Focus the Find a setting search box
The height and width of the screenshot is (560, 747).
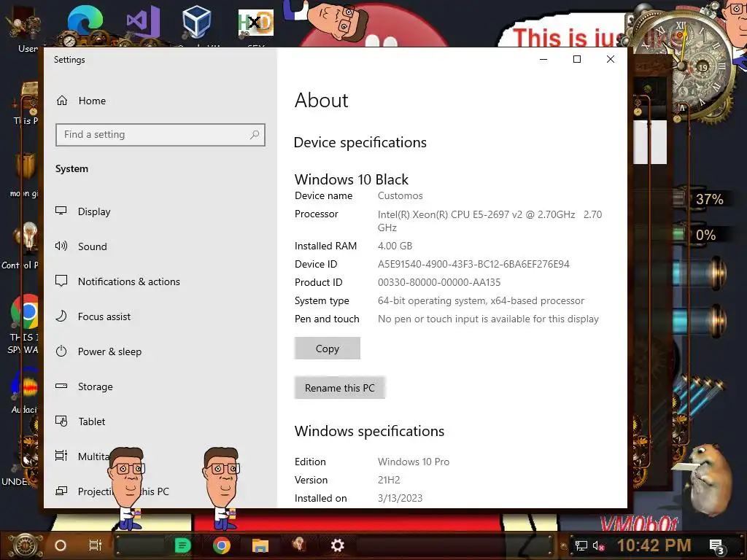point(160,135)
